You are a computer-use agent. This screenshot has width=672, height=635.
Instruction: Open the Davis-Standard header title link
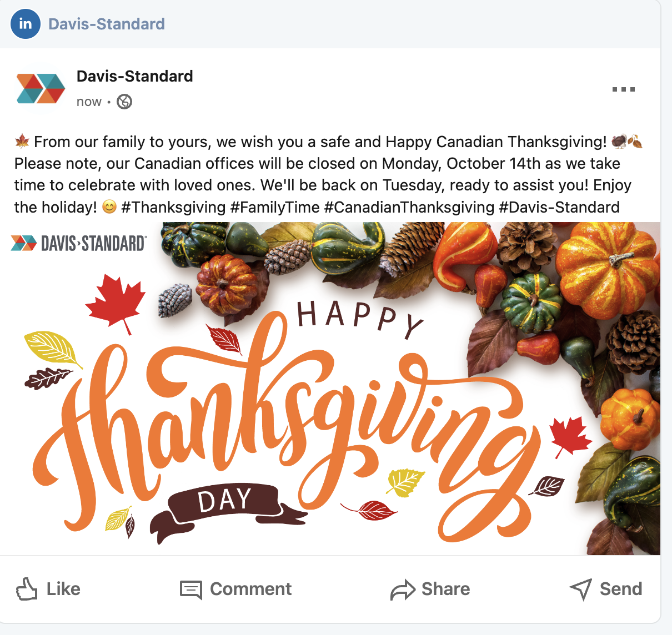(x=107, y=24)
